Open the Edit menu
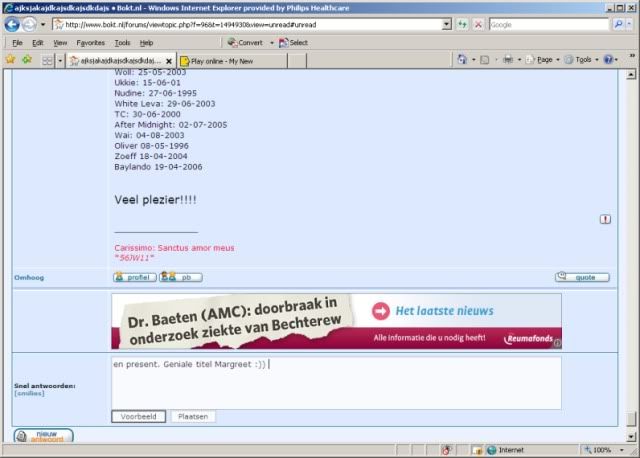The height and width of the screenshot is (458, 640). tap(38, 42)
